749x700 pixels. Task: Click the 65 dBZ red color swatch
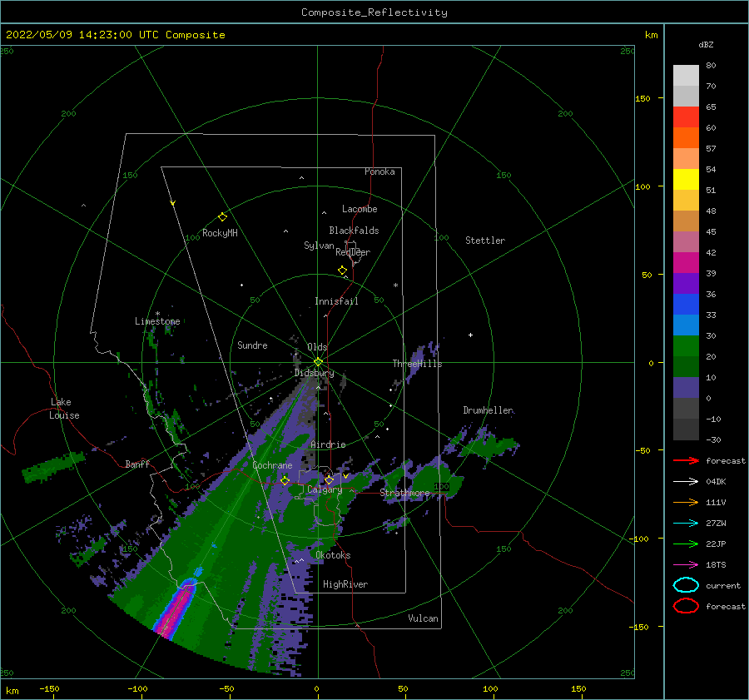686,117
